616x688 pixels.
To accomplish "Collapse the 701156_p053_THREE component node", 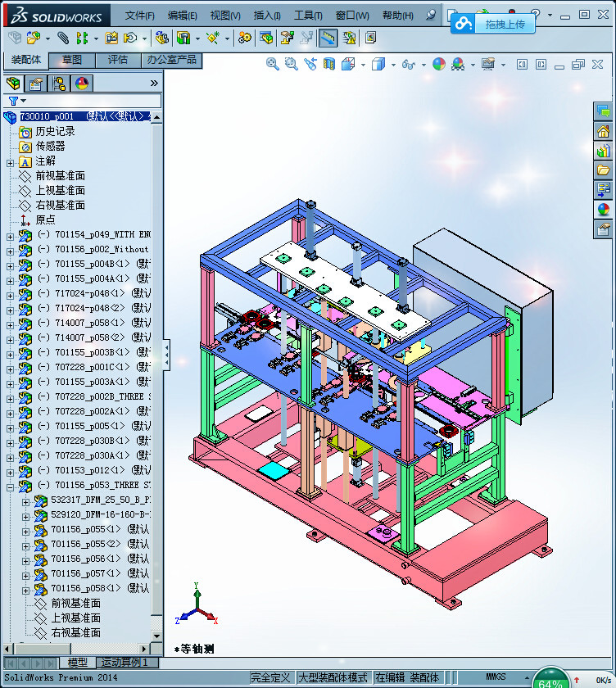I will click(x=10, y=487).
